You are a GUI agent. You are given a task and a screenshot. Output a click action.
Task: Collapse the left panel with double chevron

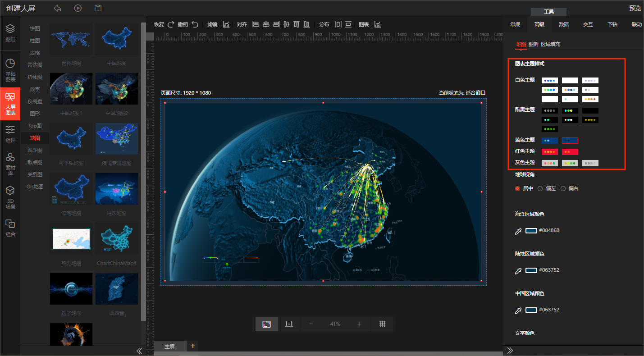139,351
